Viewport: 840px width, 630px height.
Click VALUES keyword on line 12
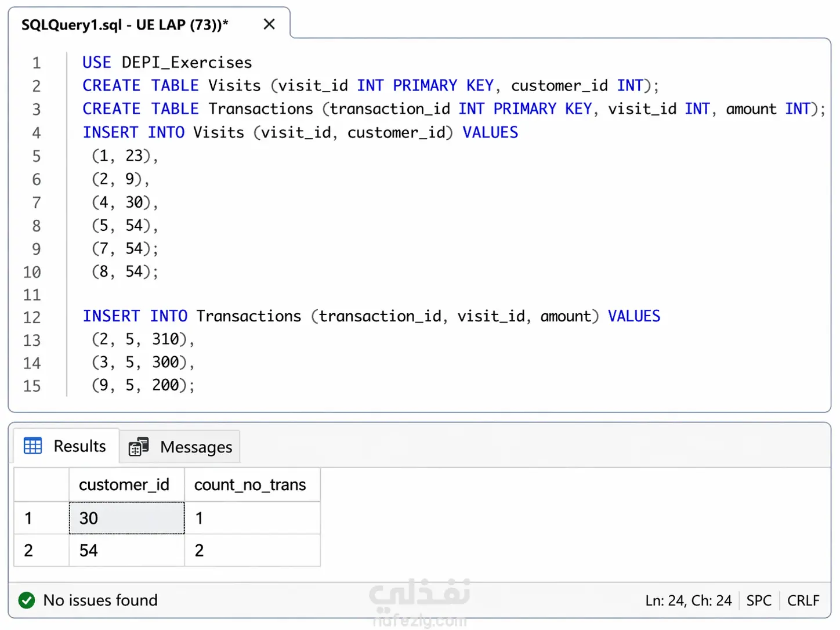[634, 316]
